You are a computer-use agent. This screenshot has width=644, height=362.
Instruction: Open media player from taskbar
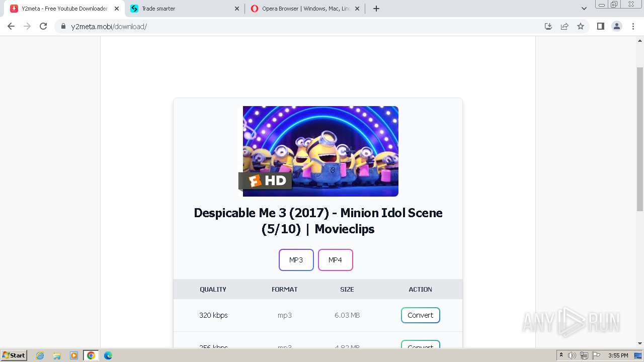click(x=74, y=355)
